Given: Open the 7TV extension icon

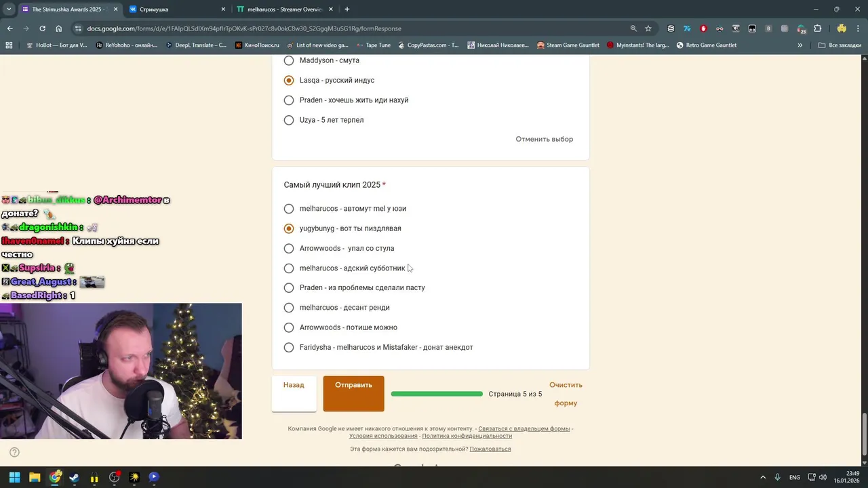Looking at the screenshot, I should coord(687,28).
